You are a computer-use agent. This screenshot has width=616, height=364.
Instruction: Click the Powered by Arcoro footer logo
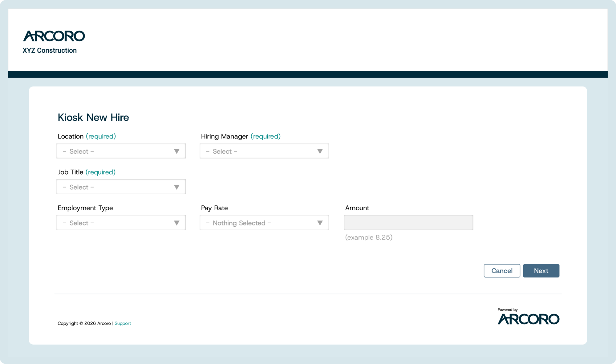point(529,316)
